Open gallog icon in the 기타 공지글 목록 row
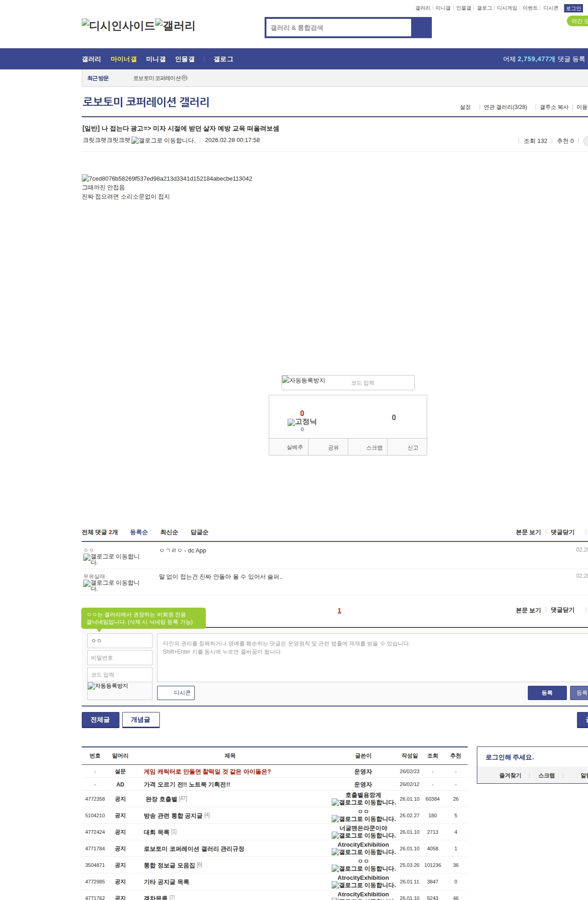 coord(364,885)
